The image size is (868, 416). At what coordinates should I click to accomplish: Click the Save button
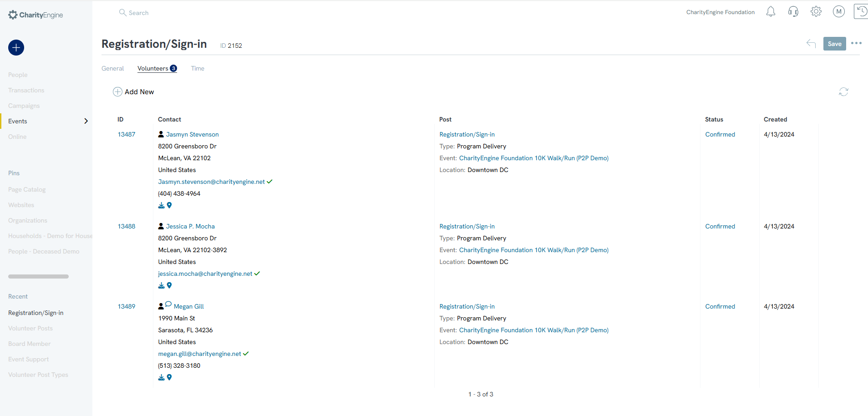834,44
